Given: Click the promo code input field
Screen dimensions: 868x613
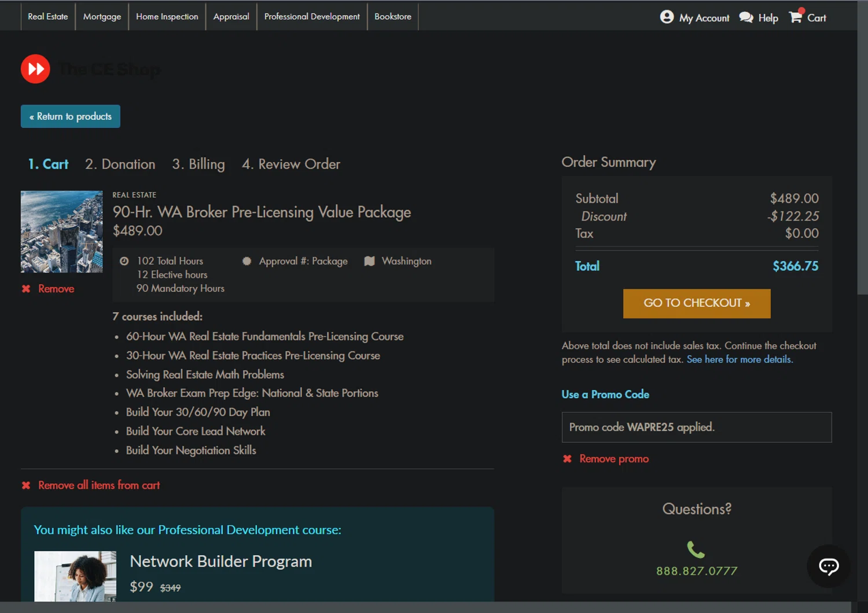Looking at the screenshot, I should (697, 427).
